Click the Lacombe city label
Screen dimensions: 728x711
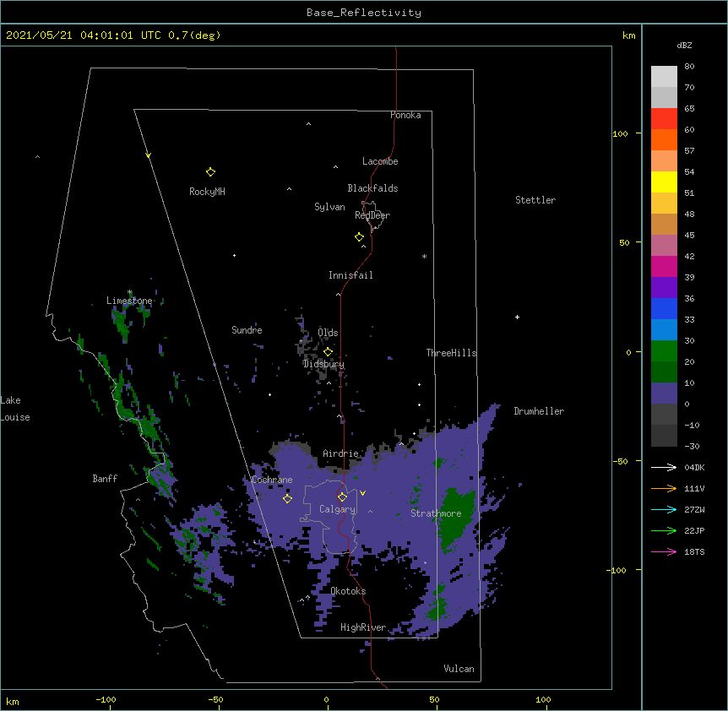pyautogui.click(x=380, y=161)
